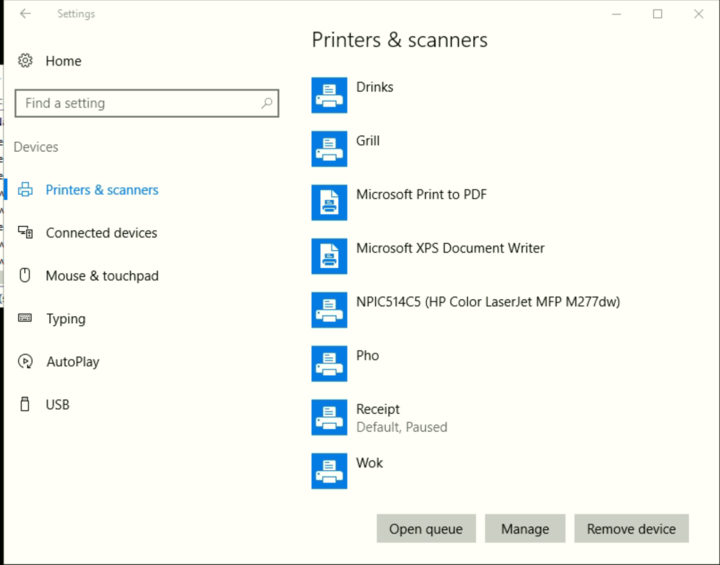Click the Microsoft XPS Document Writer icon
720x565 pixels.
(x=329, y=256)
